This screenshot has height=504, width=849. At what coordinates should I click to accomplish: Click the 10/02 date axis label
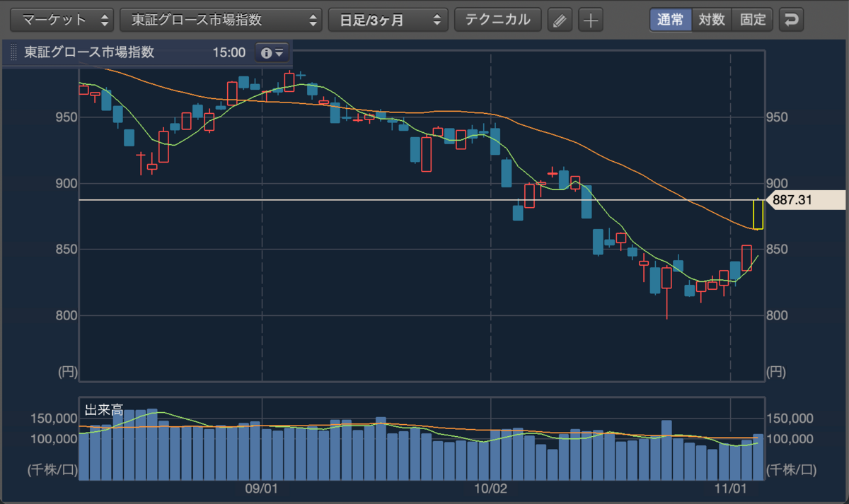490,488
